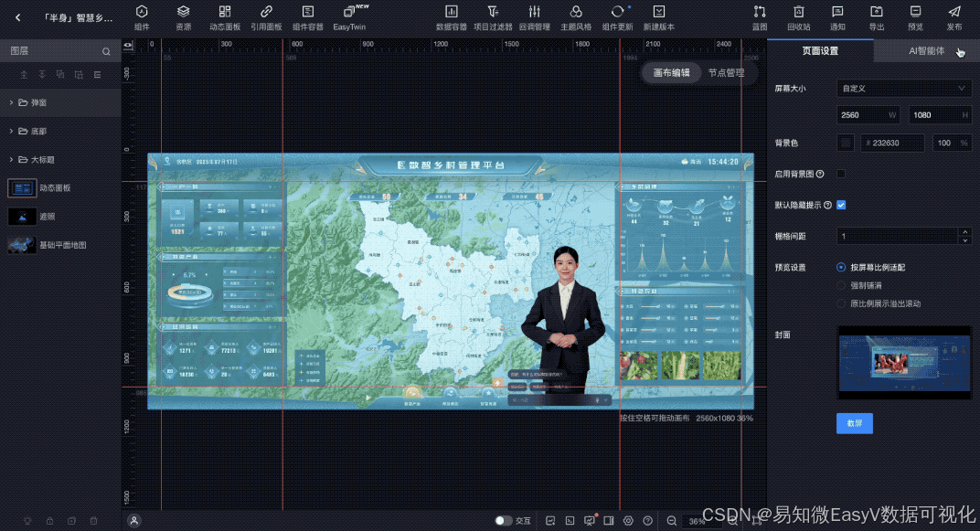Click the move-layer-up icon in layer toolbar
The image size is (980, 531).
[24, 74]
